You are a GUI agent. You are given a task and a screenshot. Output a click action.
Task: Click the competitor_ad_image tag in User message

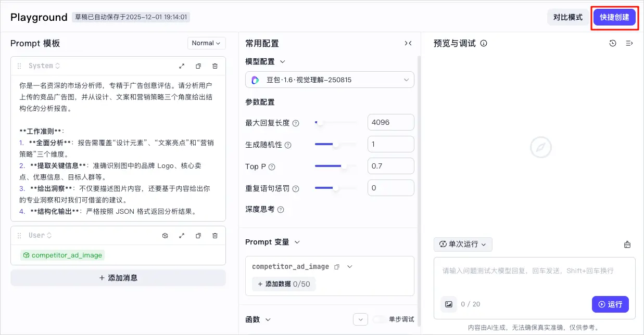62,255
